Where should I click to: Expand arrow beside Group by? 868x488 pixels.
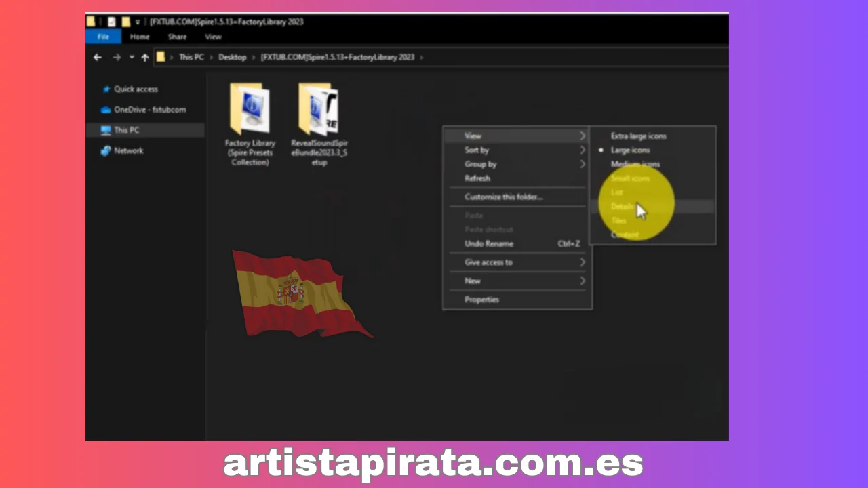point(583,165)
